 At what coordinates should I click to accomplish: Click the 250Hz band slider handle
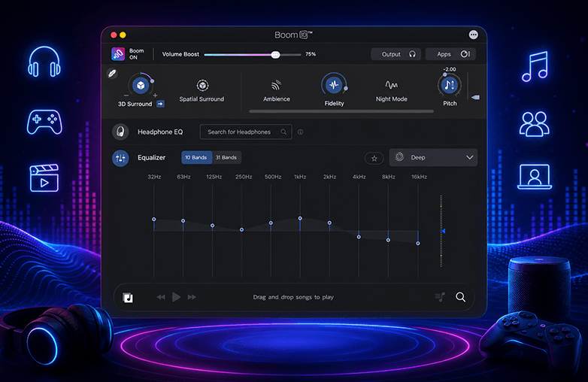241,229
